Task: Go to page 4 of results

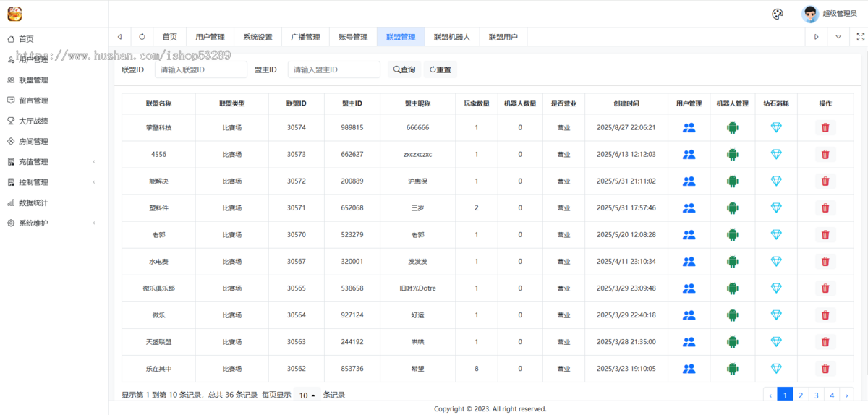Action: pyautogui.click(x=832, y=395)
